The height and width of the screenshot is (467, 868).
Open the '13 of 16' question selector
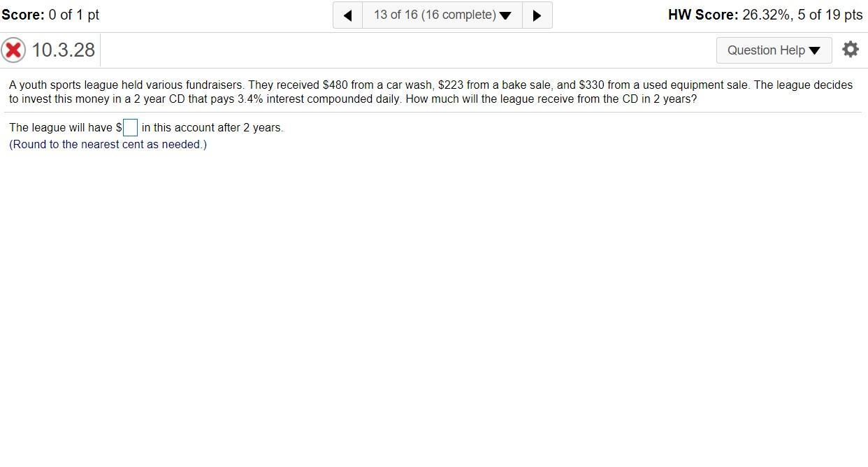(x=442, y=15)
